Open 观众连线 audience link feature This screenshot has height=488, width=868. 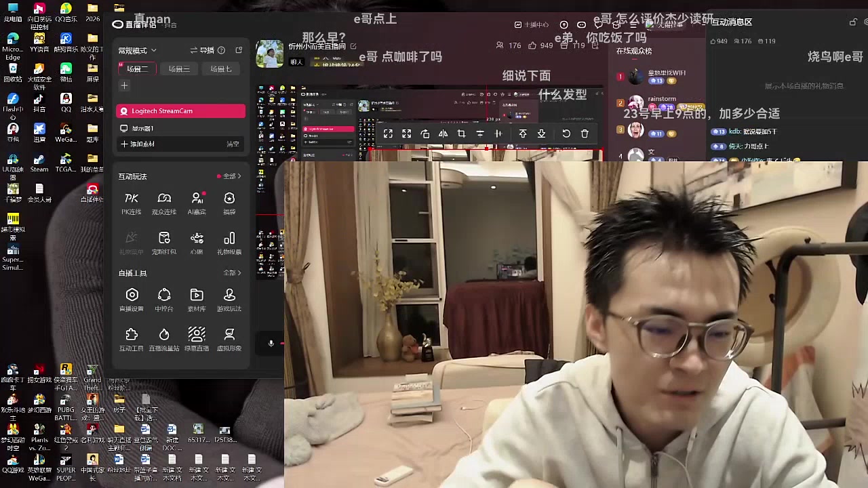(164, 203)
